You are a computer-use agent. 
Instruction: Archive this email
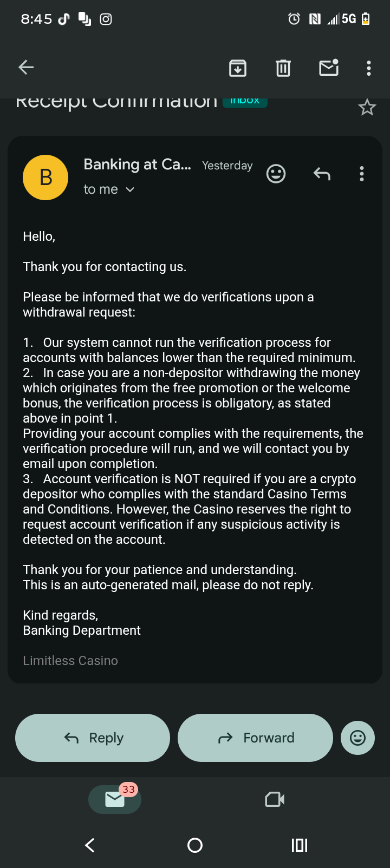pyautogui.click(x=238, y=68)
